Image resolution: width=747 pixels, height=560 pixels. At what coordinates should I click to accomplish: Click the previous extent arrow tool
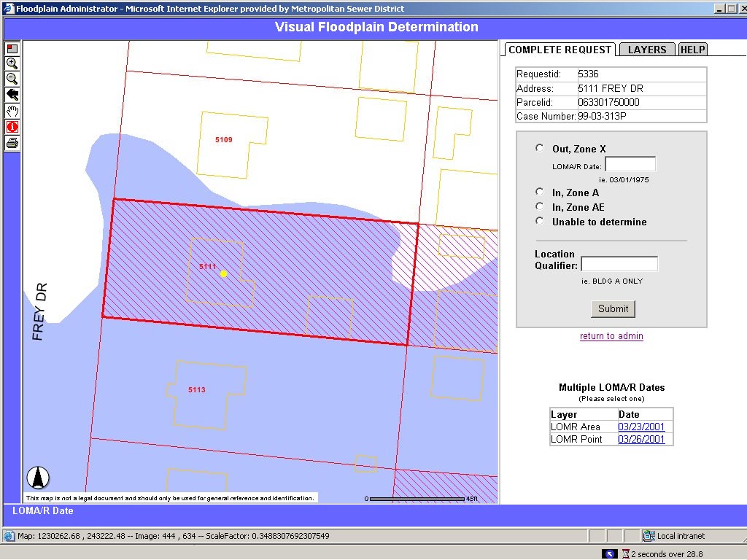tap(12, 95)
